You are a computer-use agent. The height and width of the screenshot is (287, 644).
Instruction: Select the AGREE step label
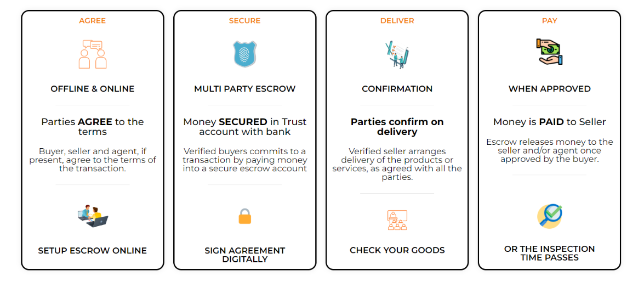click(93, 21)
